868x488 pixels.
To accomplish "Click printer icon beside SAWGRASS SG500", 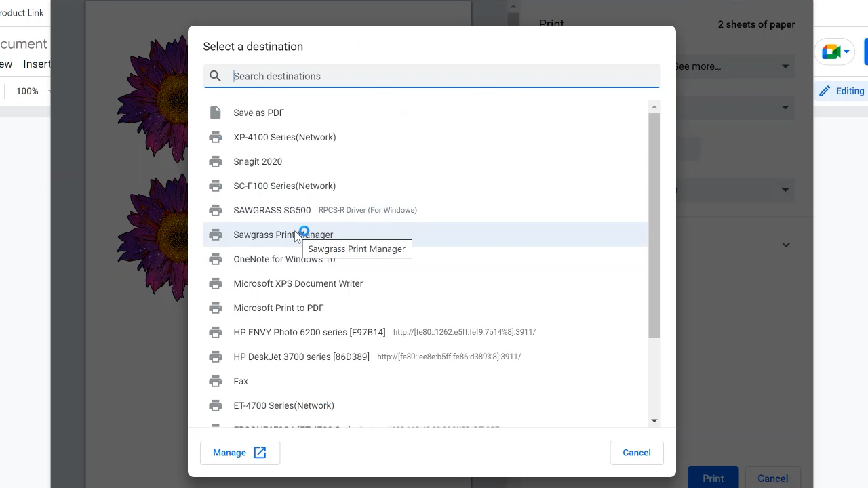I will point(215,210).
